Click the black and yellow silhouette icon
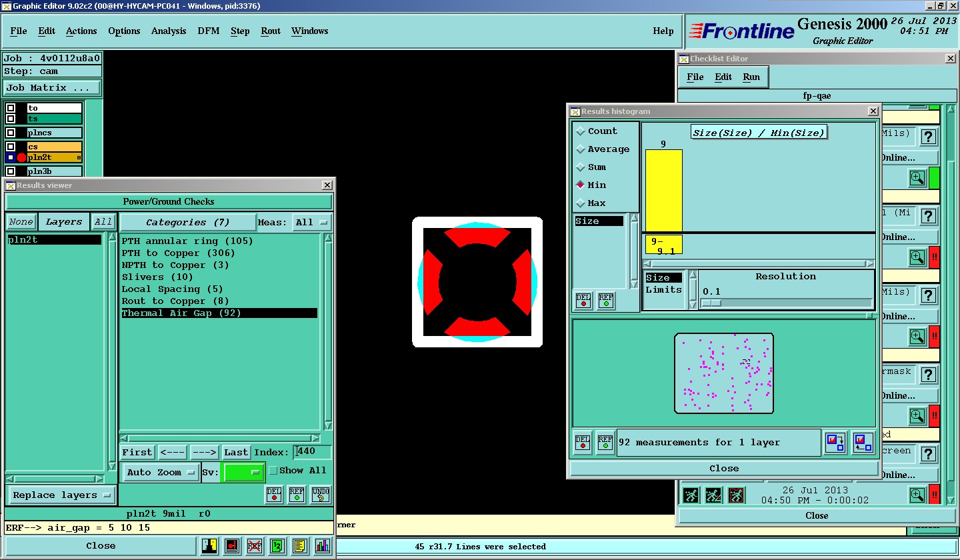960x560 pixels. (x=210, y=546)
